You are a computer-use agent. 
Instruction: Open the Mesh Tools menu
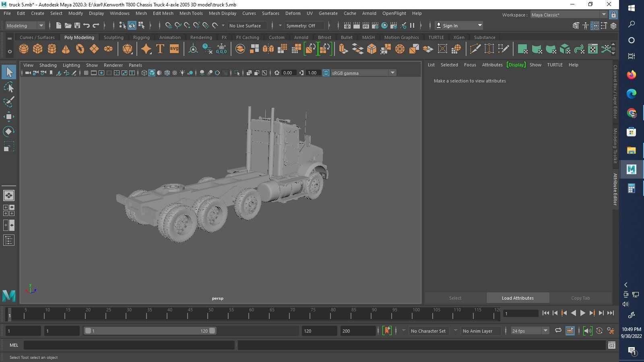[191, 13]
